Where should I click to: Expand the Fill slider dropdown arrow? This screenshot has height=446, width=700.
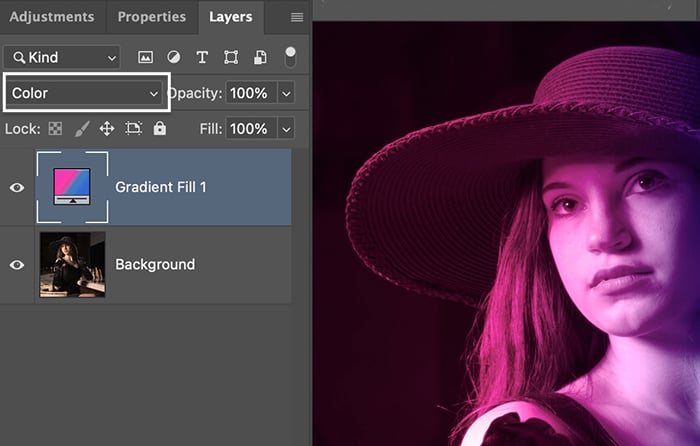(x=286, y=129)
